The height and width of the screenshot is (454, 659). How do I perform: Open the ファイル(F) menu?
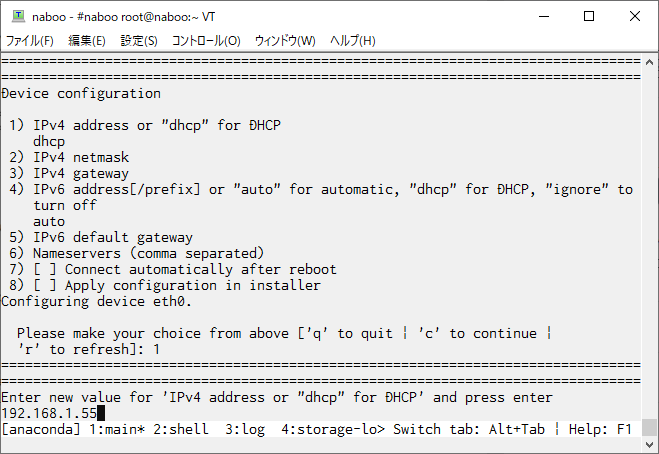click(29, 41)
